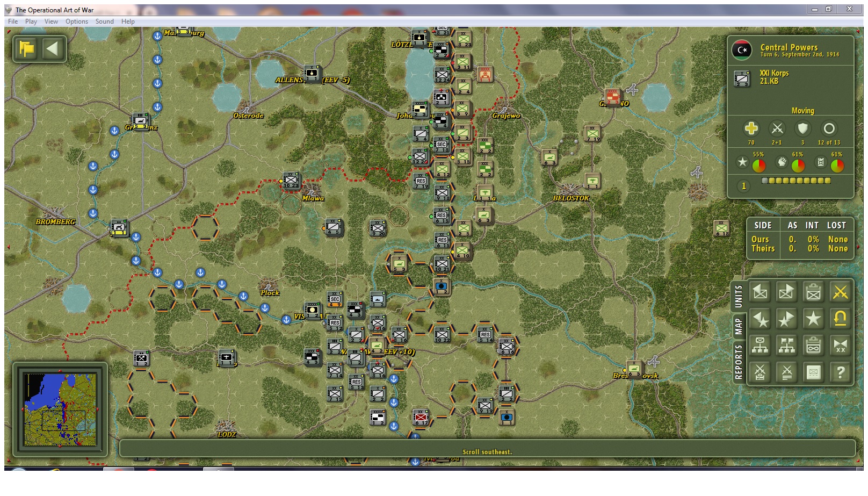Select the 10-23 infantry unit near Mlawa

tap(291, 181)
